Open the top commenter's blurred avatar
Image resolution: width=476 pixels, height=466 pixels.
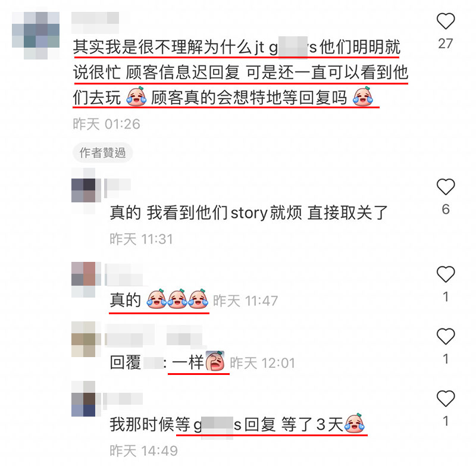(x=36, y=36)
